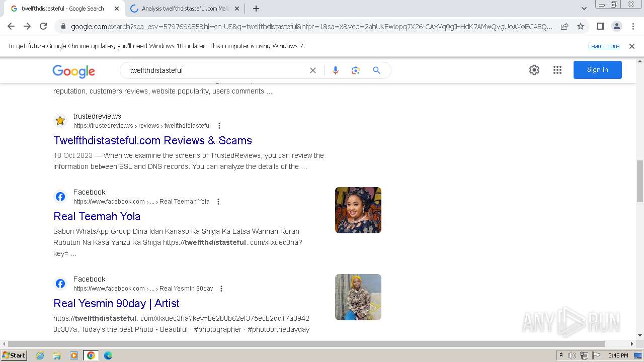Open Real Yesmin 90day thumbnail image
This screenshot has height=362, width=644.
pyautogui.click(x=358, y=297)
